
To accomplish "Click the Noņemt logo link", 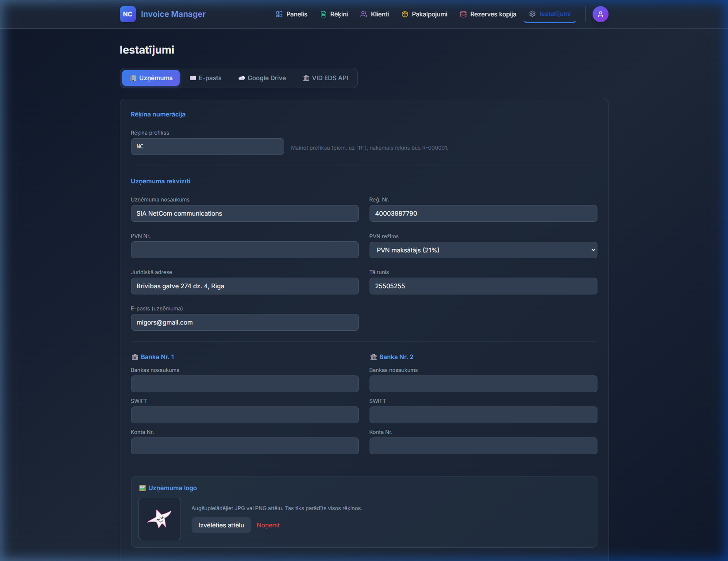I will click(x=268, y=525).
